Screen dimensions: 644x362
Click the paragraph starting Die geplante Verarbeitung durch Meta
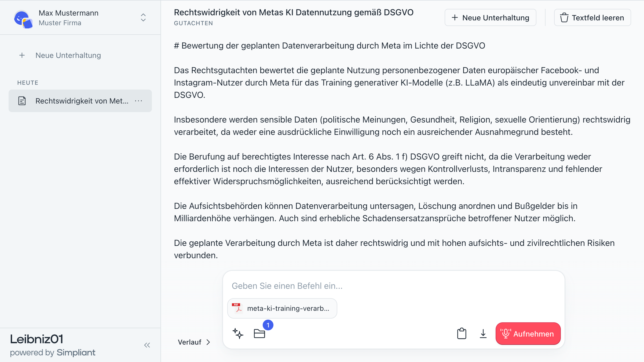(394, 249)
